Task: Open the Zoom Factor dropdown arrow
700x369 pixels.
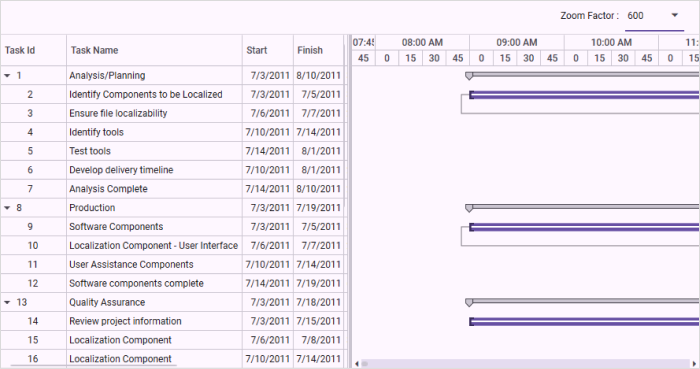Action: point(675,16)
